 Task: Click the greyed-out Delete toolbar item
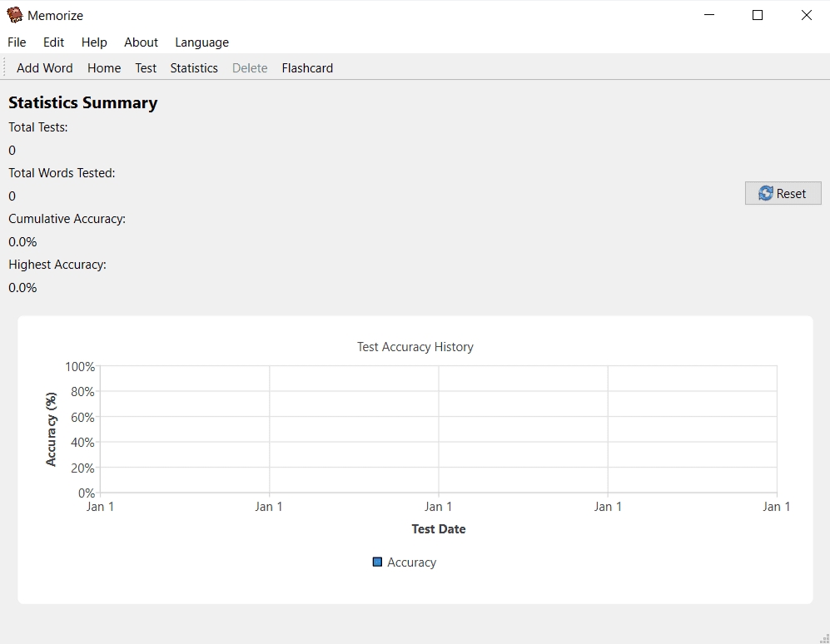tap(250, 68)
